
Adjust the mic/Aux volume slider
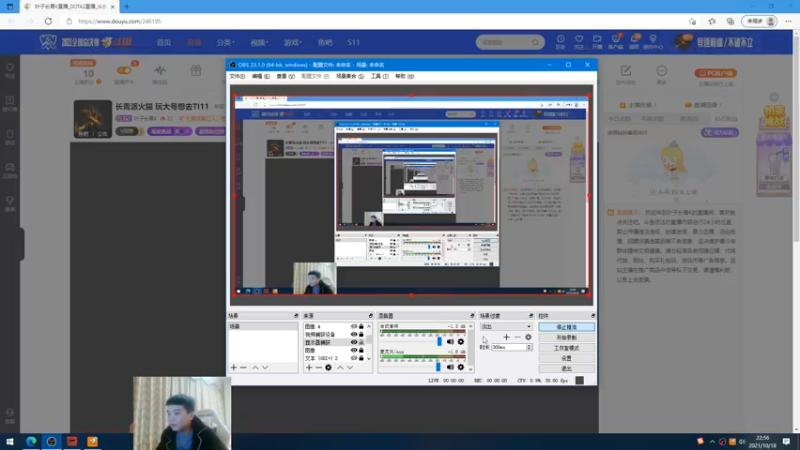pyautogui.click(x=438, y=366)
